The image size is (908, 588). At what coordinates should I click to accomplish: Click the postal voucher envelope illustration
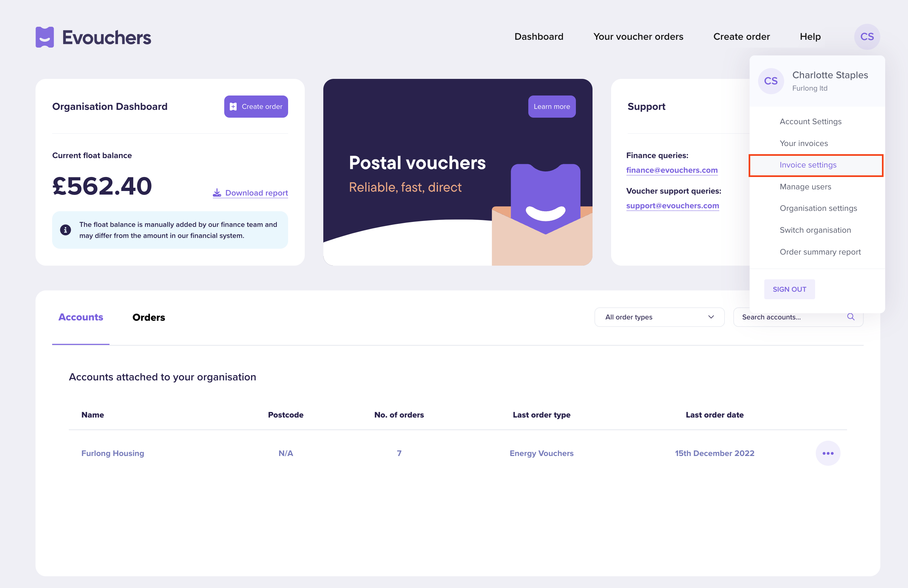542,215
